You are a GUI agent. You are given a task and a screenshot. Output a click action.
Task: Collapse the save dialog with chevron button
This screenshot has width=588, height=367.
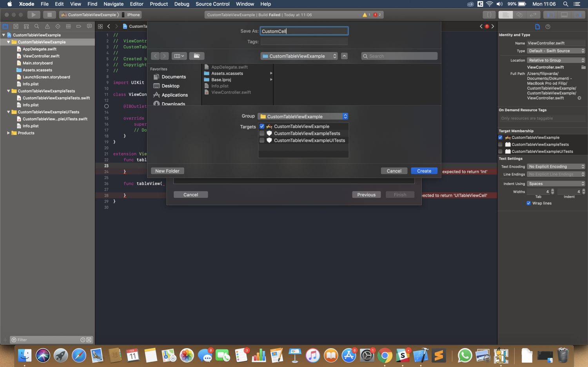click(x=344, y=56)
